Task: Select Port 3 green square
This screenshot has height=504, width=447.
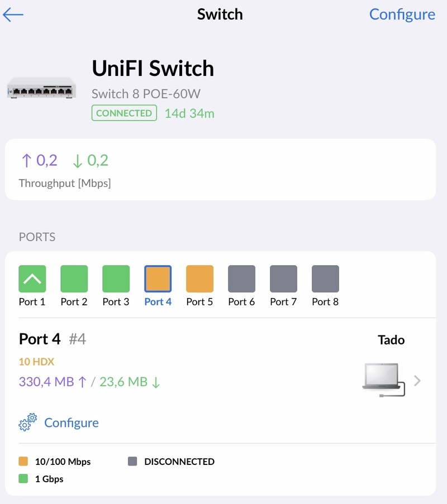Action: [x=116, y=279]
